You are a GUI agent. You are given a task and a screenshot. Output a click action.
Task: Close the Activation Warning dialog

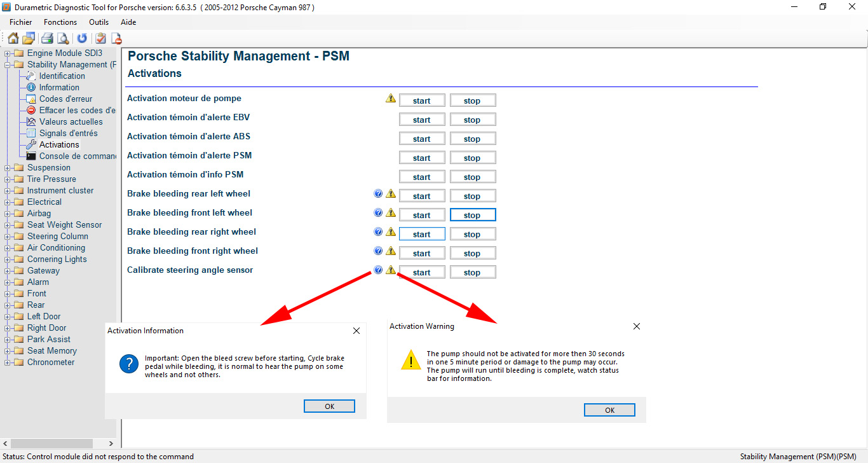click(637, 326)
